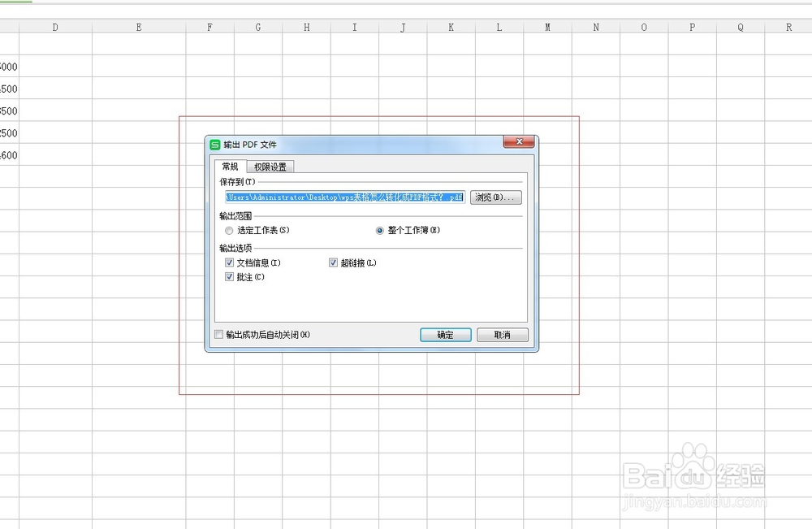Click the save path input field
Viewport: 812px width, 529px height.
coord(345,197)
